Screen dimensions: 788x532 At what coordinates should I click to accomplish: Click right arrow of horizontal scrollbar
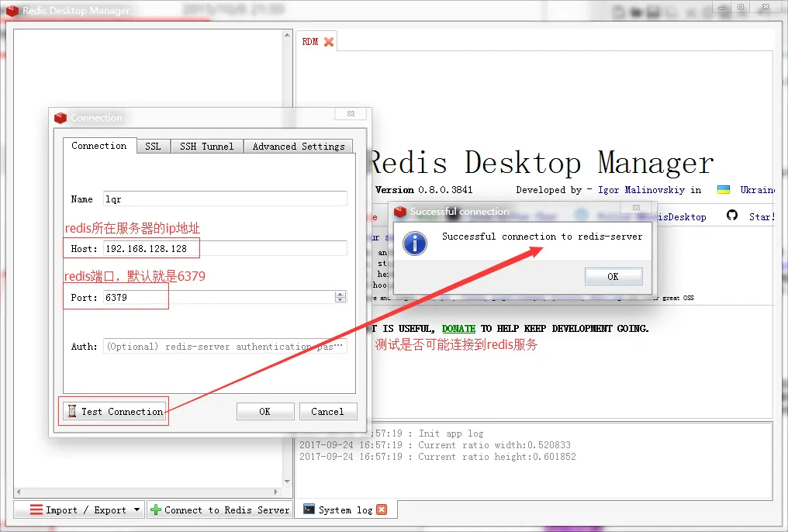tap(276, 492)
